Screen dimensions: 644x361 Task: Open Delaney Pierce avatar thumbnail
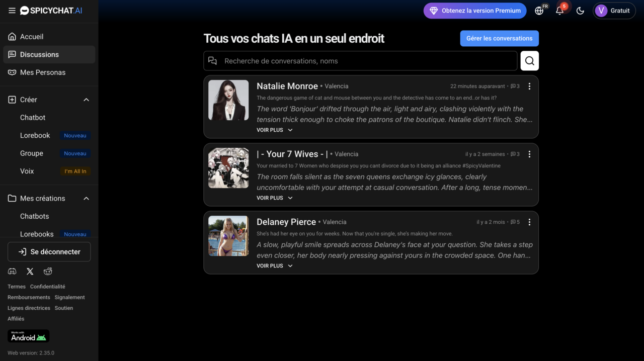[228, 236]
